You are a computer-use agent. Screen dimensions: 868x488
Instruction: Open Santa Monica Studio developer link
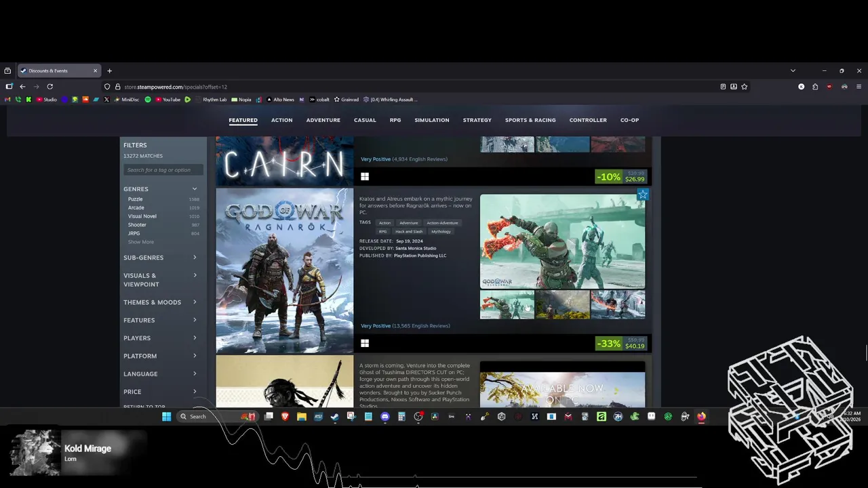[416, 248]
